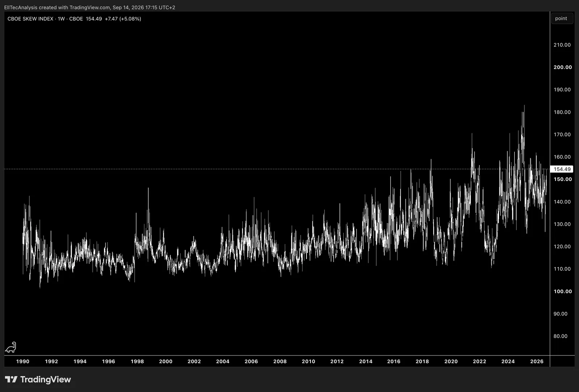
Task: Click the 150.00 price axis label
Action: [x=563, y=179]
